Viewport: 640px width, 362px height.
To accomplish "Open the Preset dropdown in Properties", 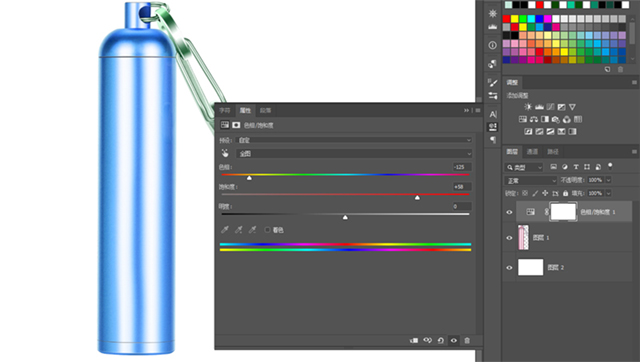I will pos(354,140).
